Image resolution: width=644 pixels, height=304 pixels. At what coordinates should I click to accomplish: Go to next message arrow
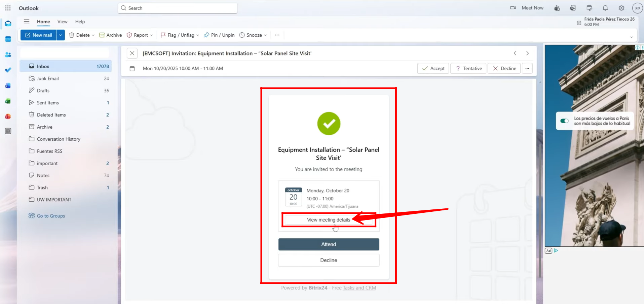(x=527, y=53)
